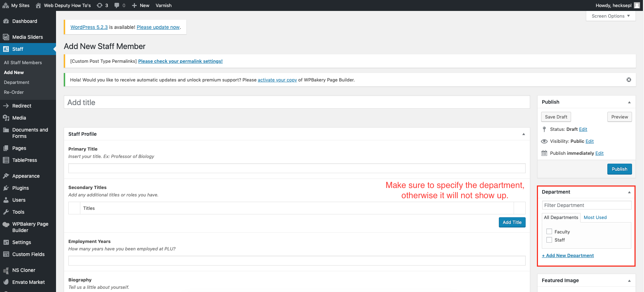Viewport: 644px width, 292px height.
Task: Click the Plugins plug icon
Action: (6, 188)
